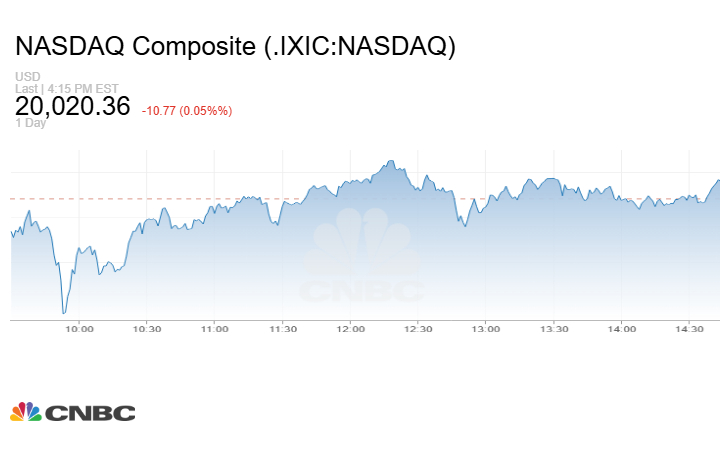Click the chart's highest peak after 12:00

click(x=391, y=160)
